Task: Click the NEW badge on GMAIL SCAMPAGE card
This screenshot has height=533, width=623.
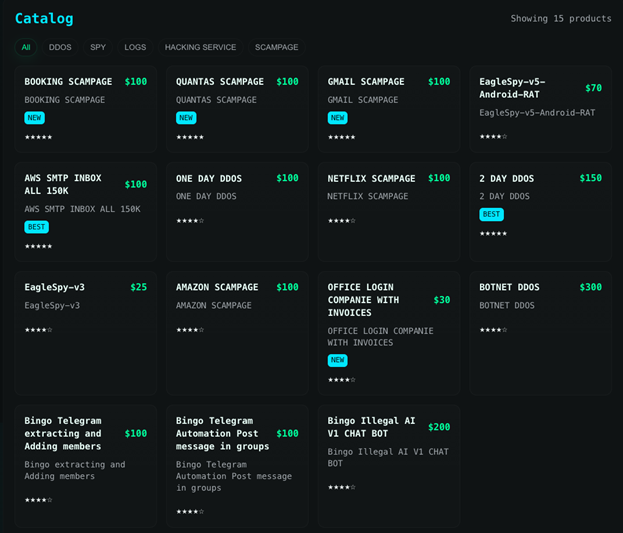Action: (337, 118)
